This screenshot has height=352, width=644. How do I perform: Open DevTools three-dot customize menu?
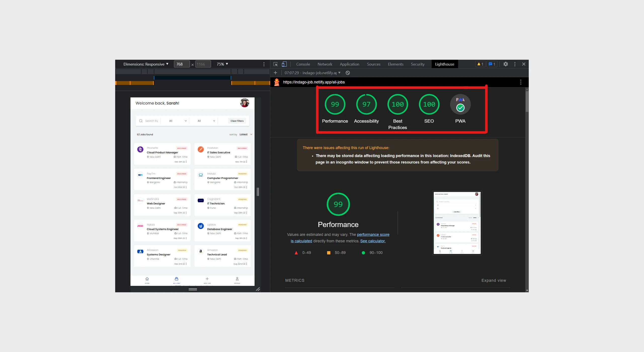(515, 64)
